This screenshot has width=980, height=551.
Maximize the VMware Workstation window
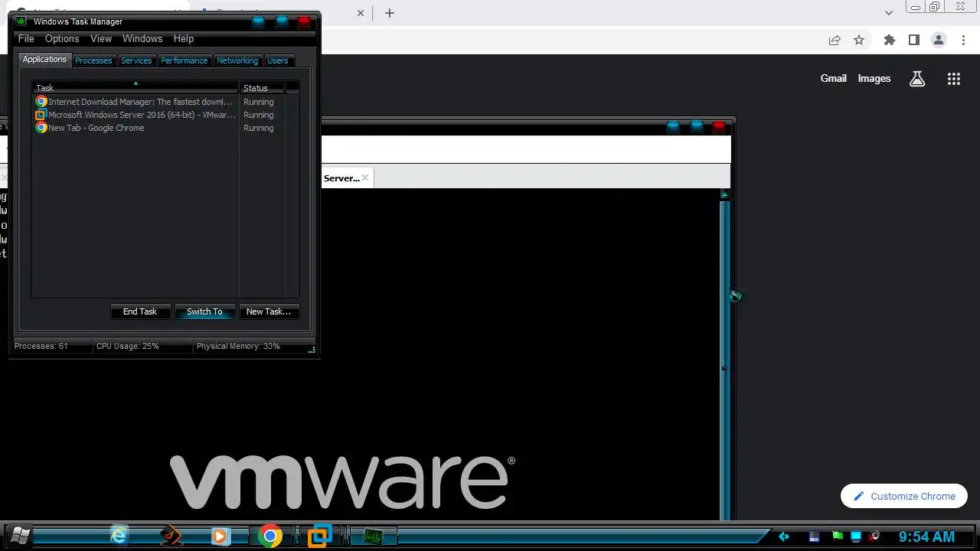[696, 127]
